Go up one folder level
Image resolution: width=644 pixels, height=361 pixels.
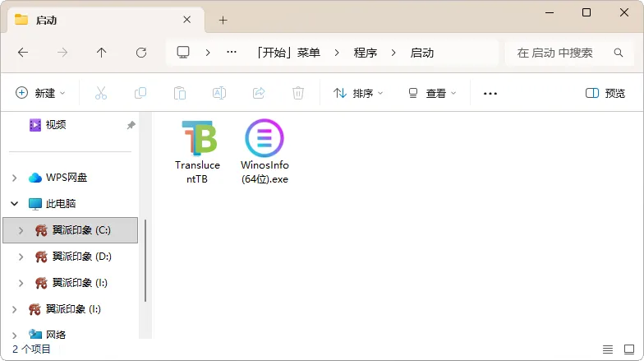point(102,53)
